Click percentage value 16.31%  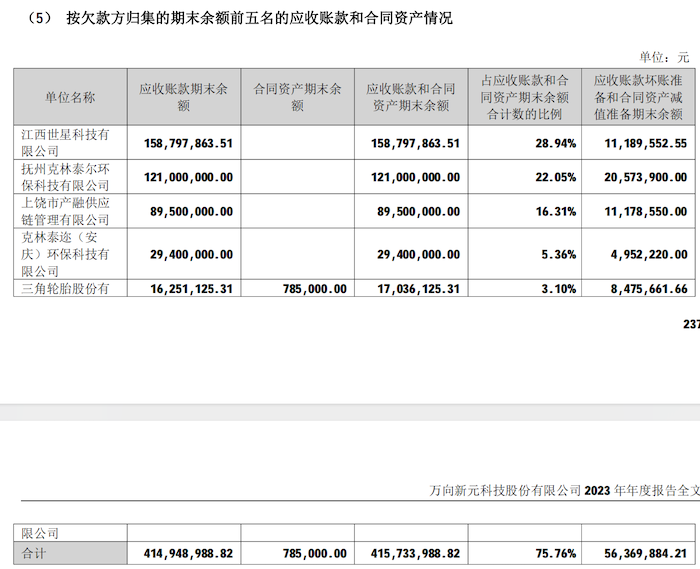(x=556, y=212)
